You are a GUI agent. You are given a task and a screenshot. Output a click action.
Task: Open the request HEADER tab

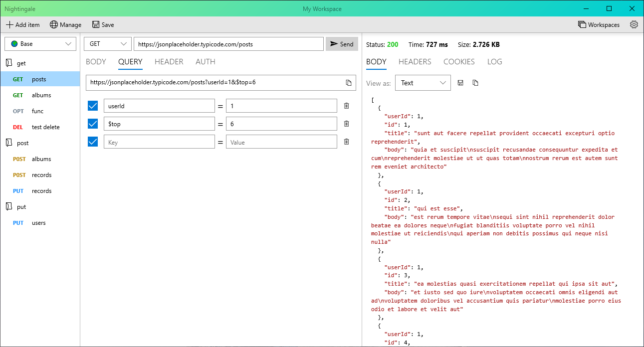tap(169, 62)
